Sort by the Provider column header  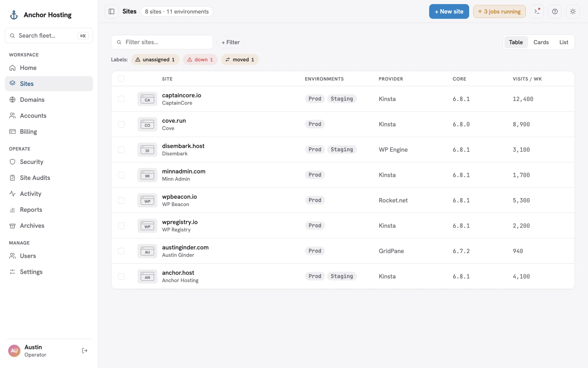[x=391, y=79]
